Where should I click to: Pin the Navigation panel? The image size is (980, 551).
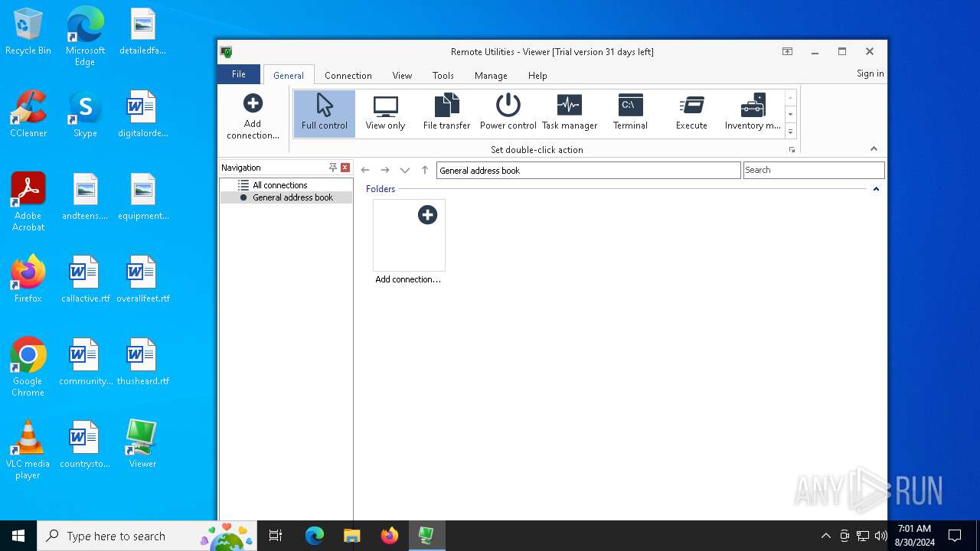click(x=333, y=168)
